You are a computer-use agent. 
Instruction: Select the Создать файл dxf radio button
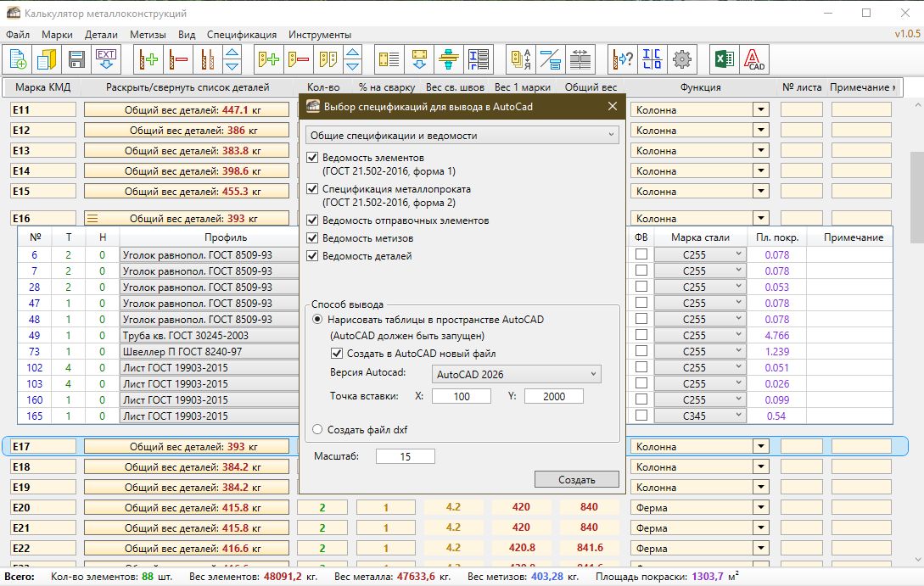(318, 430)
